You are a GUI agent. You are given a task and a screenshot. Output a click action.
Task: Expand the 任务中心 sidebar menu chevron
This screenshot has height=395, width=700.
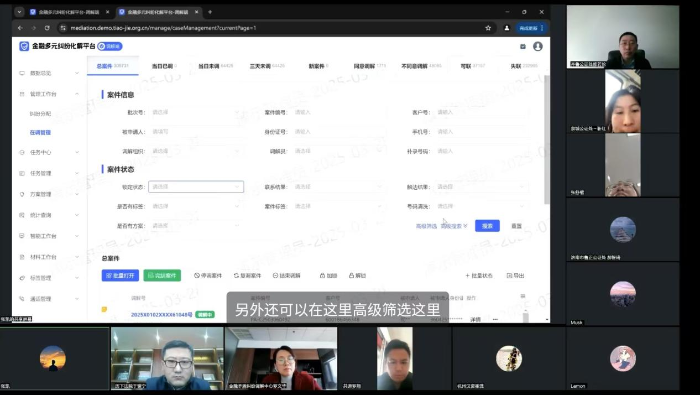coord(77,152)
